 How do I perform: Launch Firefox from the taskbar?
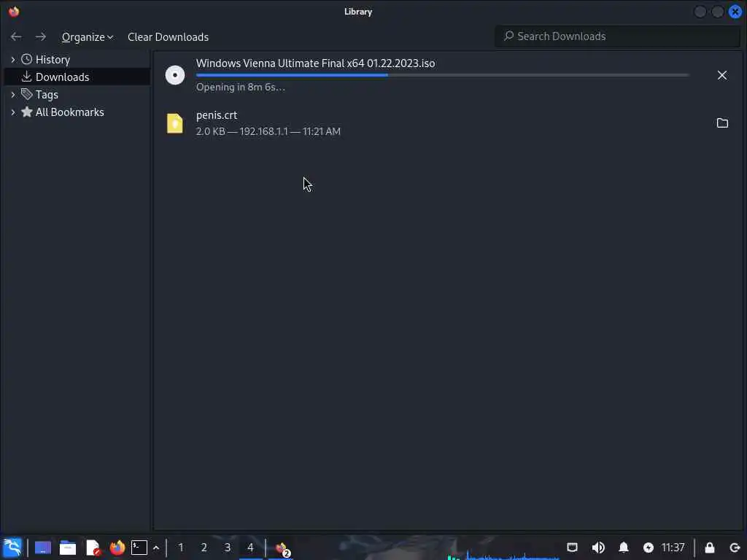click(117, 548)
